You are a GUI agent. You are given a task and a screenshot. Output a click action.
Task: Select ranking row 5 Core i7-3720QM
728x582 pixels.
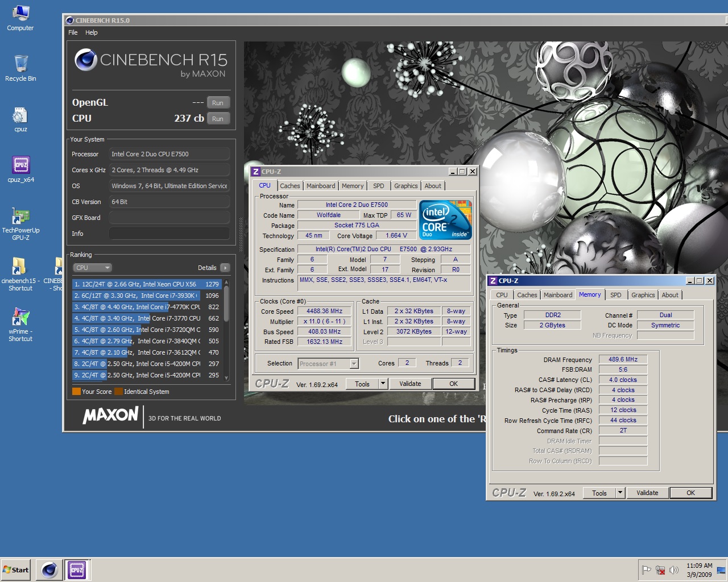click(147, 330)
